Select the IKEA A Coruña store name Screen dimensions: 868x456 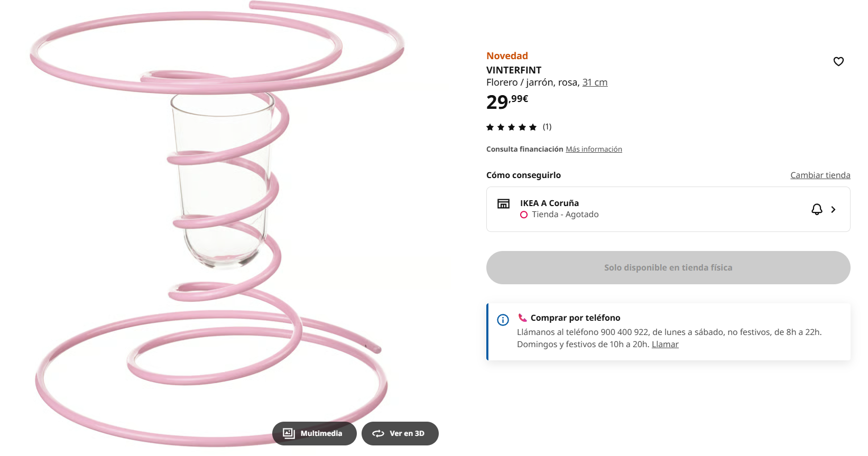tap(549, 203)
